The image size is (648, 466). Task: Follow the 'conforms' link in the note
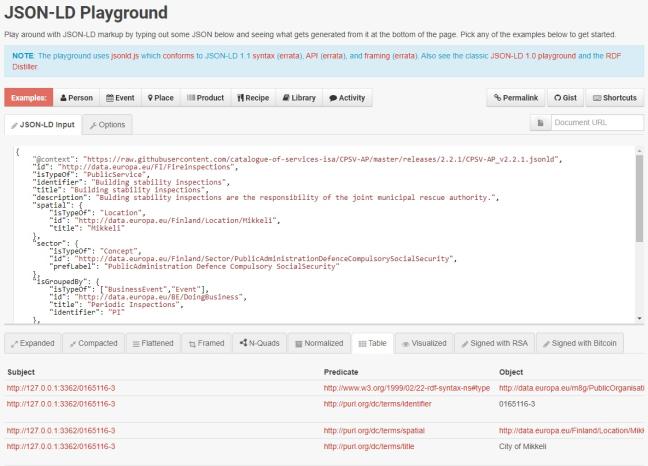[x=178, y=56]
